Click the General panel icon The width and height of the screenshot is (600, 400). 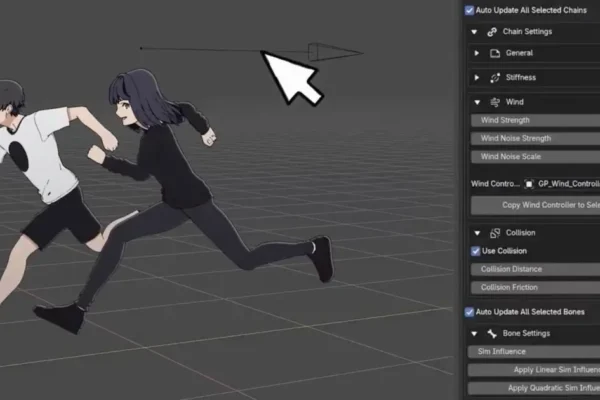click(x=494, y=52)
